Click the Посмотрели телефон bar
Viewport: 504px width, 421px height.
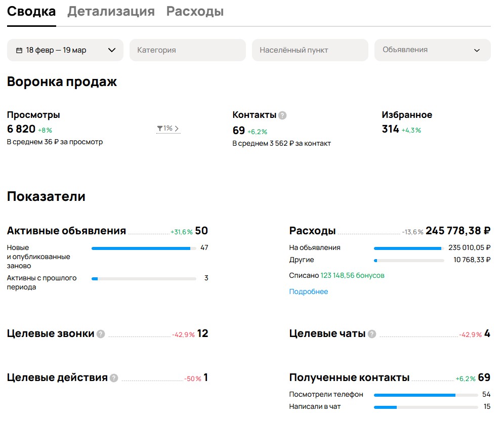tap(426, 395)
